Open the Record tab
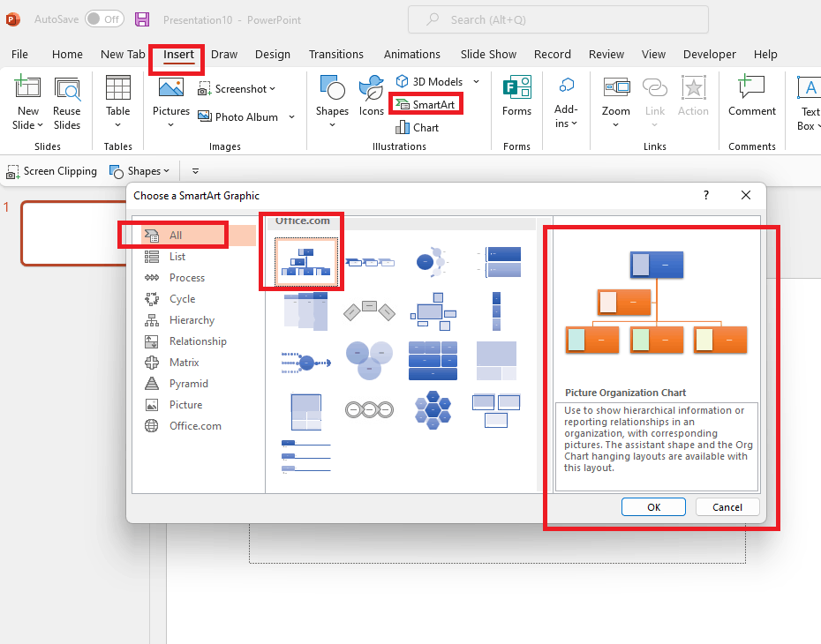The height and width of the screenshot is (644, 821). [552, 55]
